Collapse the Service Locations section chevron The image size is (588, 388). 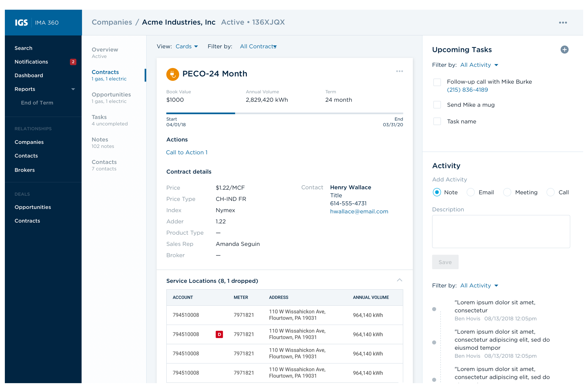pos(399,280)
